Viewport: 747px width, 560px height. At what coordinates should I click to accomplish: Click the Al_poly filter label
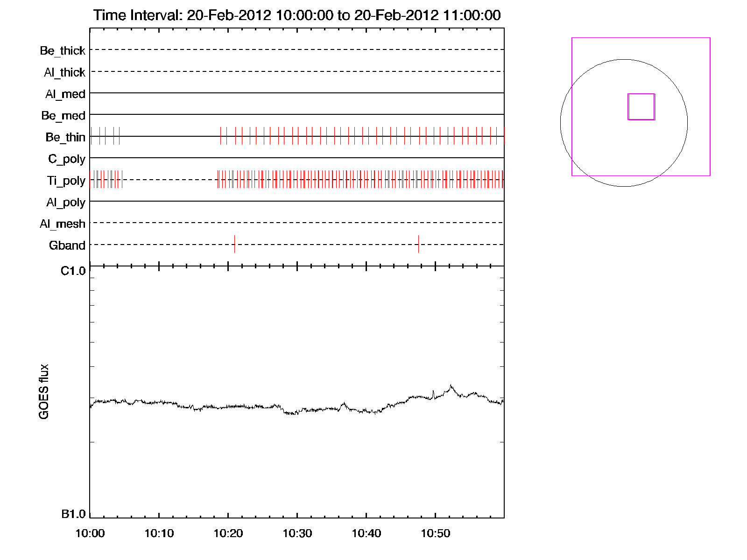(x=66, y=203)
